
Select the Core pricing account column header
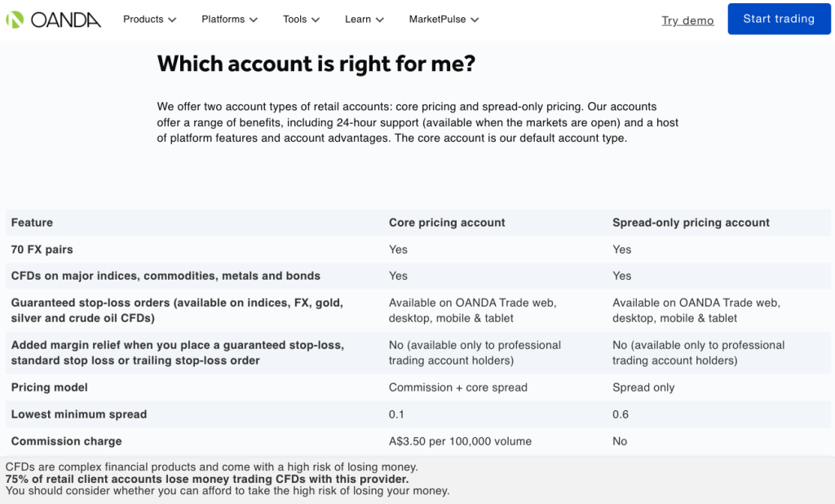click(447, 222)
